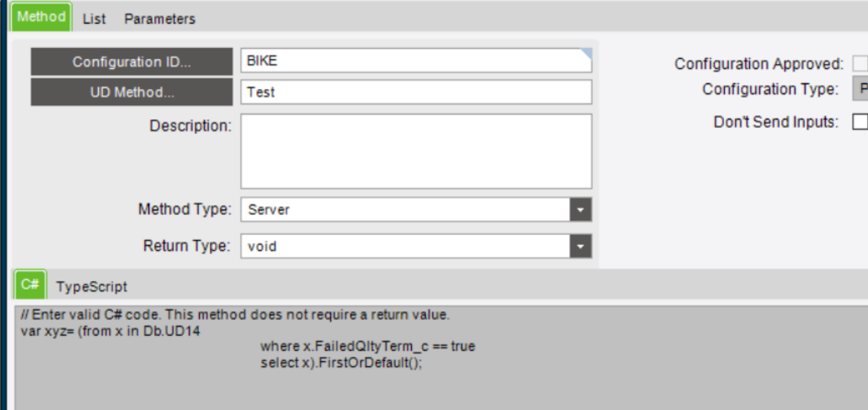
Task: Click the Configuration ID field containing BIKE
Action: point(411,61)
